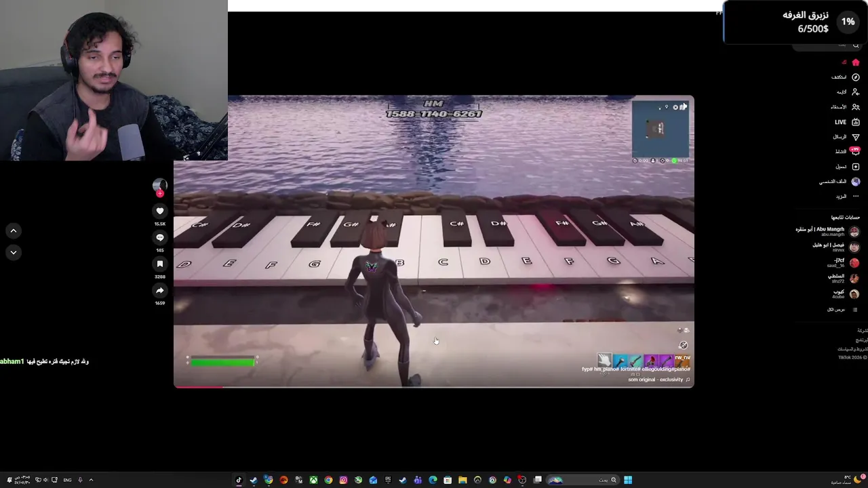Click the search magnifier in the TikTok search box
The image size is (868, 488).
point(856,45)
